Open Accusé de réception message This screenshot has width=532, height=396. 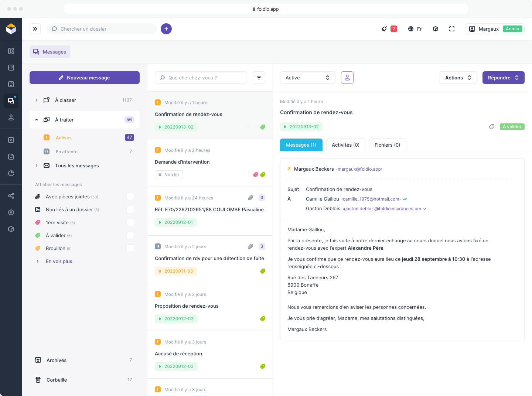[x=210, y=355]
